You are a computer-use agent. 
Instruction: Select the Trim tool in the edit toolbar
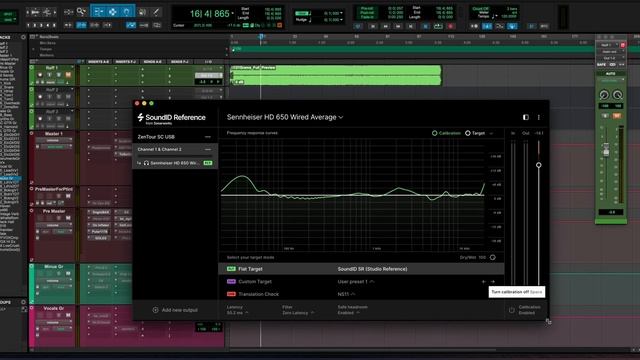(98, 12)
